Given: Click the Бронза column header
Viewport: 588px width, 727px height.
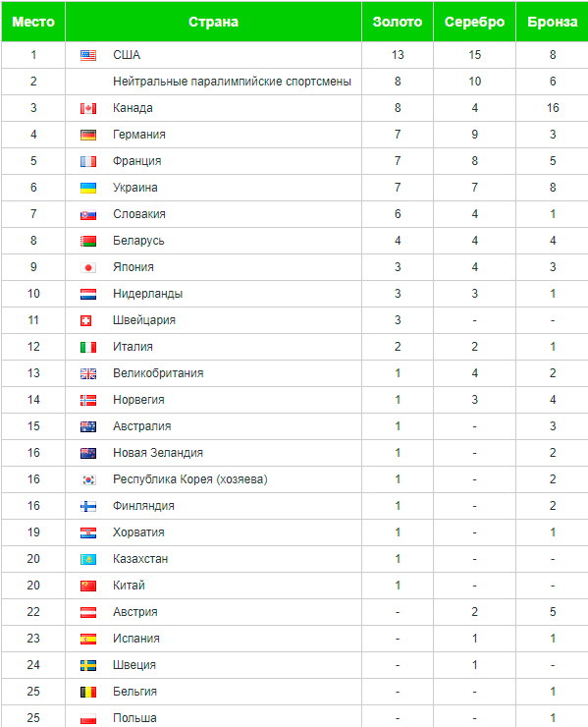Looking at the screenshot, I should coord(553,22).
